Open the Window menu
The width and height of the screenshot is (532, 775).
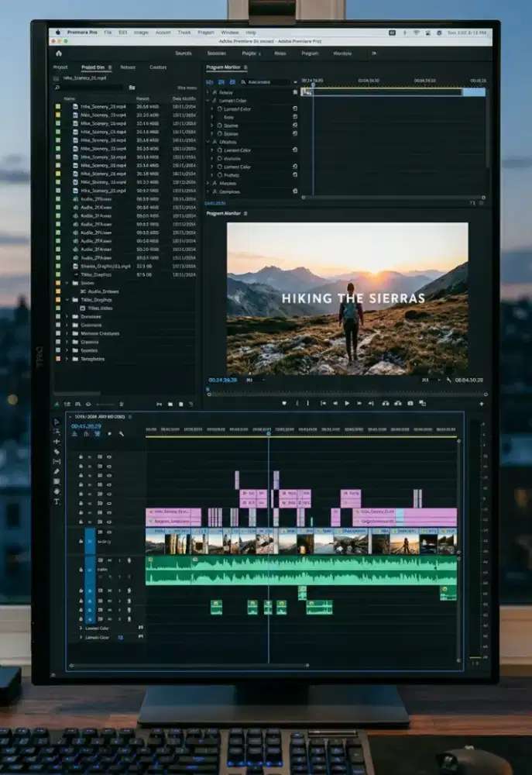(230, 33)
